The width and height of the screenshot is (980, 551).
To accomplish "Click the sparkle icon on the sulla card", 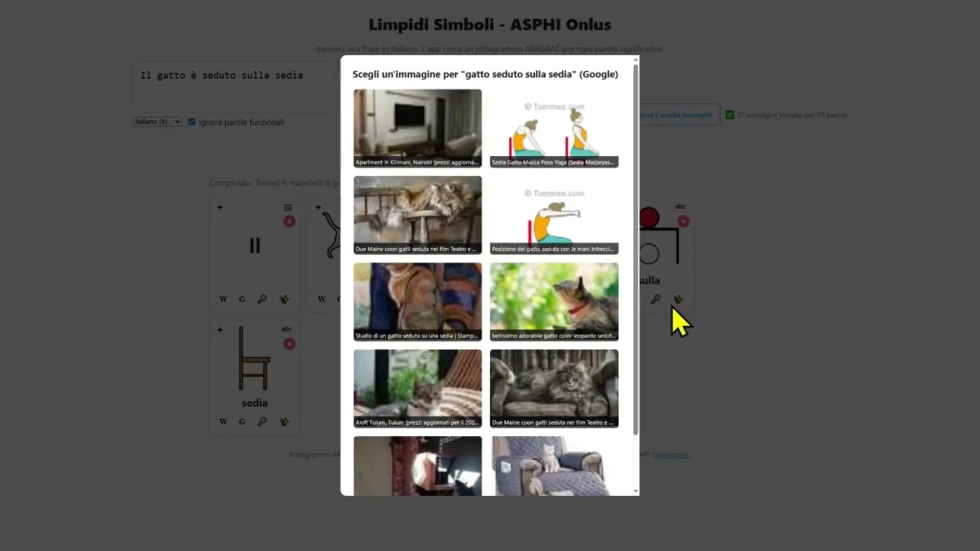I will [x=678, y=299].
